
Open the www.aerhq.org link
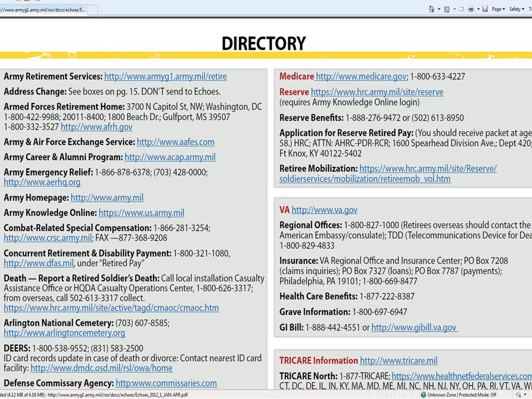click(42, 182)
